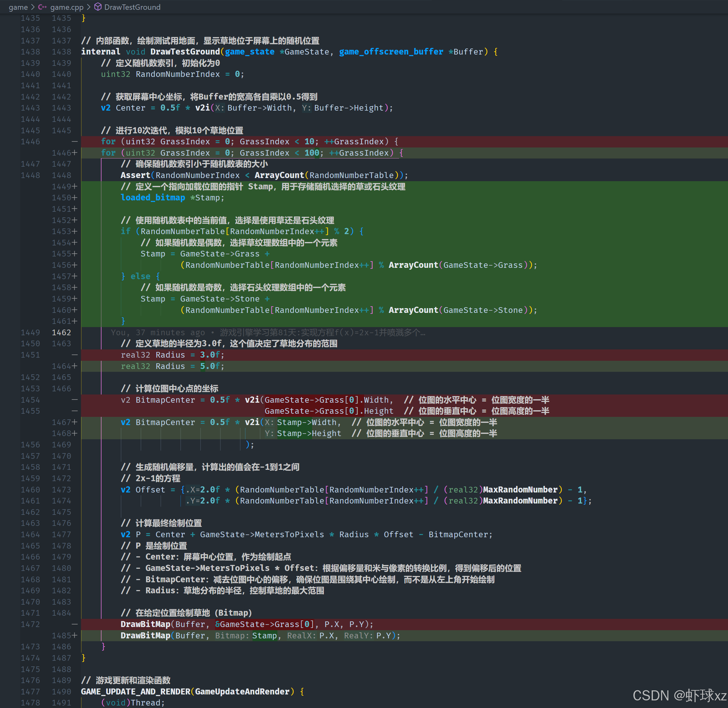
Task: Click the plus marker on added line 1446
Action: 75,153
